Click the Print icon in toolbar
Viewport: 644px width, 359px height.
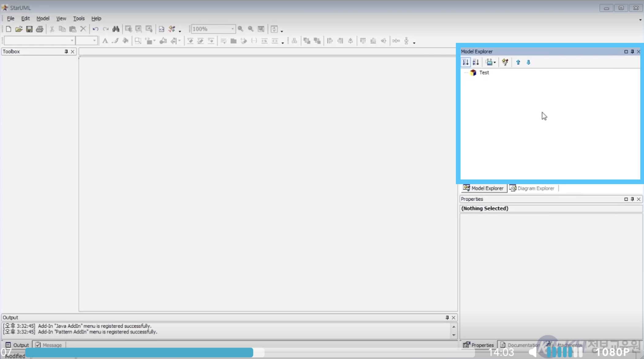tap(40, 29)
